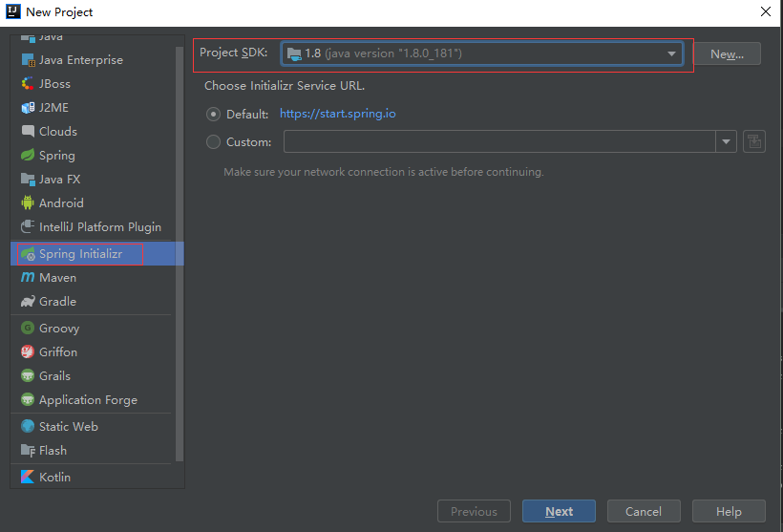The height and width of the screenshot is (532, 783).
Task: Select J2ME project type label
Action: [x=53, y=108]
